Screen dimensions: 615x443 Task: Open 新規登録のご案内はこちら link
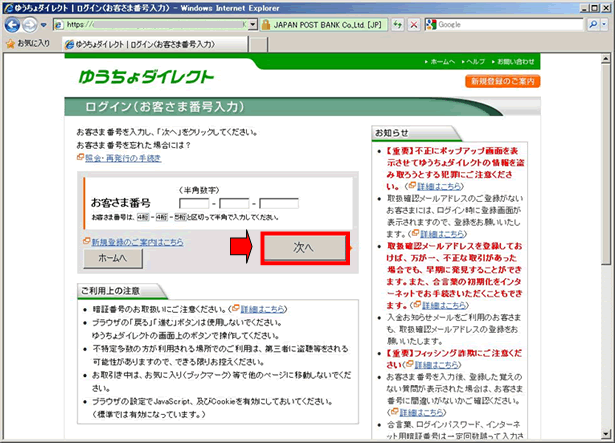pyautogui.click(x=137, y=242)
